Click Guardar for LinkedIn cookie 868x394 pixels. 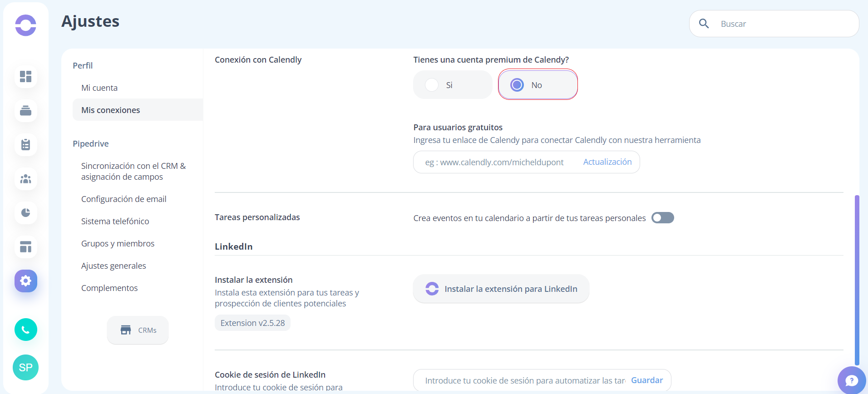pyautogui.click(x=647, y=380)
